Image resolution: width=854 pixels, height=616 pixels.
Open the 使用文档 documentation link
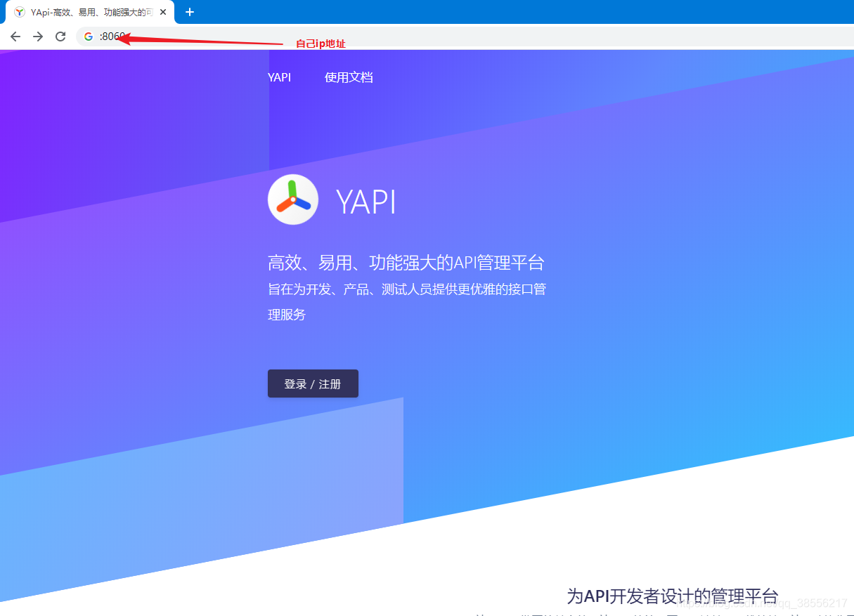click(x=349, y=77)
